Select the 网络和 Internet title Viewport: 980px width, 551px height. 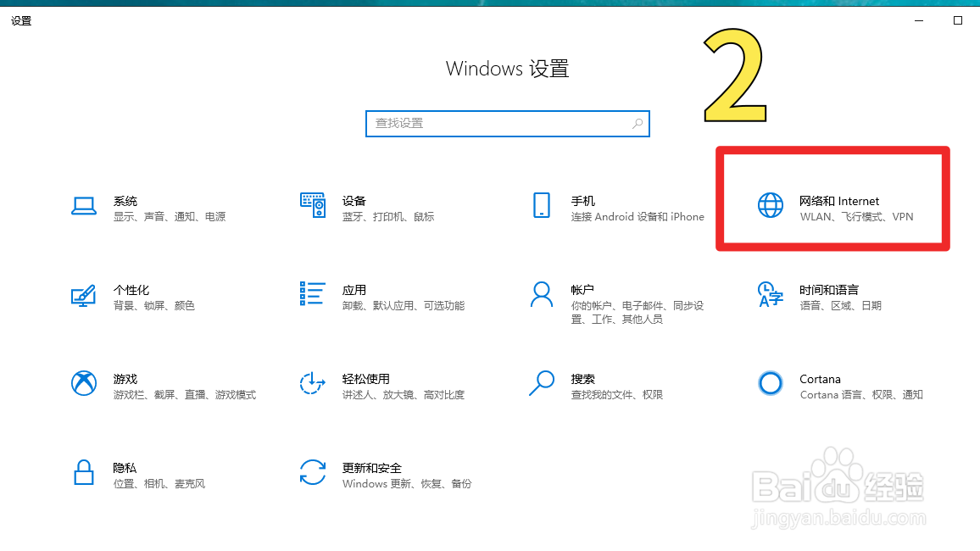pos(838,201)
